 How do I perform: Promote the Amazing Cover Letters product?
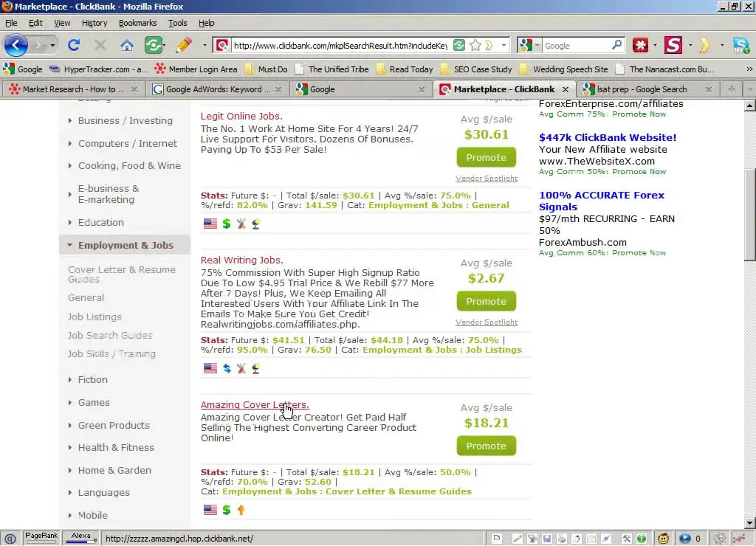pos(486,446)
